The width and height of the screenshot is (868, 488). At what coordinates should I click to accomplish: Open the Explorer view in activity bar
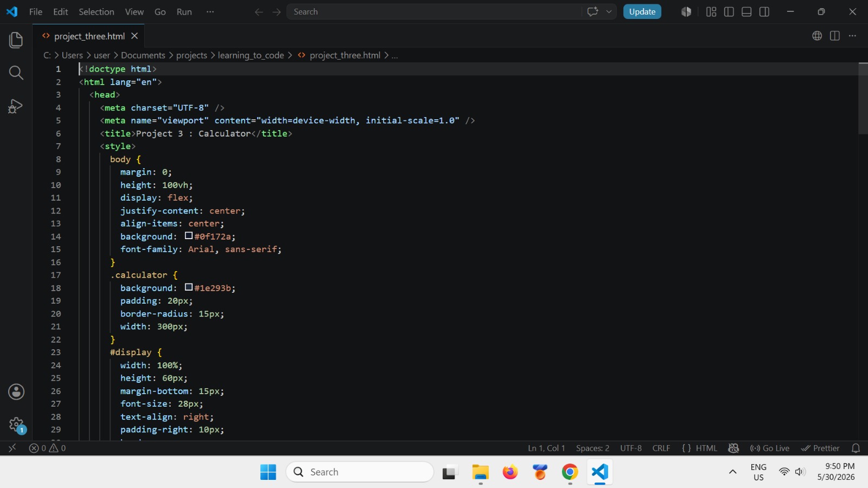click(16, 40)
